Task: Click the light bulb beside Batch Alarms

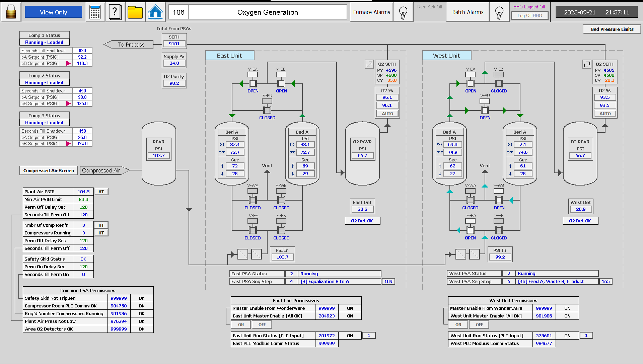Action: click(x=499, y=11)
